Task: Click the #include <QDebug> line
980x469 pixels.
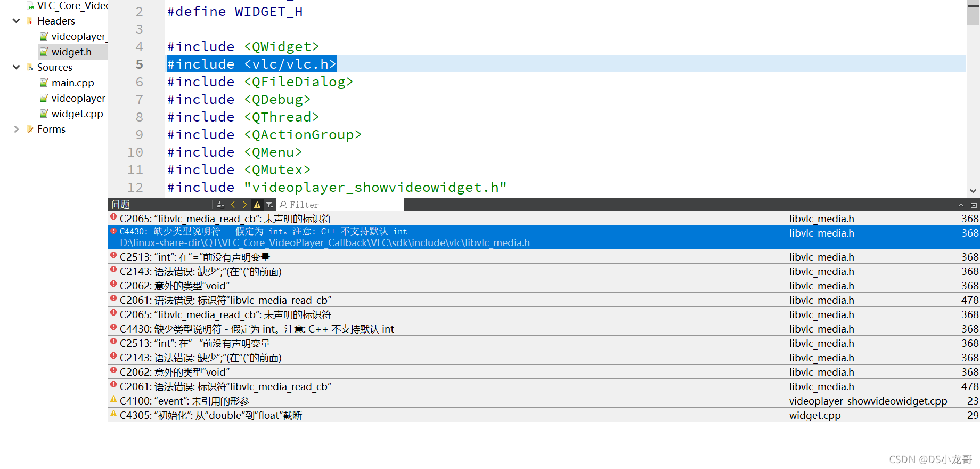Action: (239, 99)
